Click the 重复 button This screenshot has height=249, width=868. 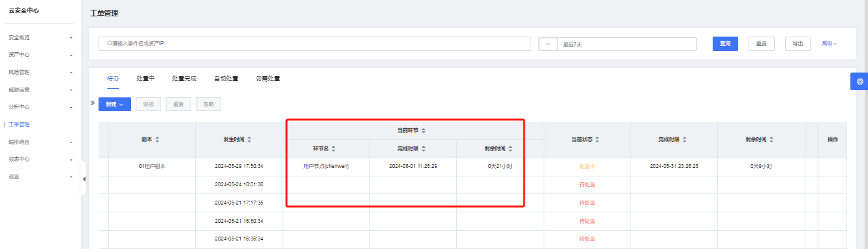click(x=178, y=104)
